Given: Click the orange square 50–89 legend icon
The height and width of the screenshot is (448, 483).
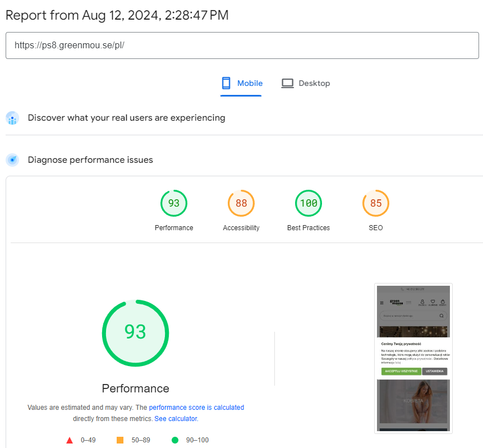Looking at the screenshot, I should pos(120,440).
